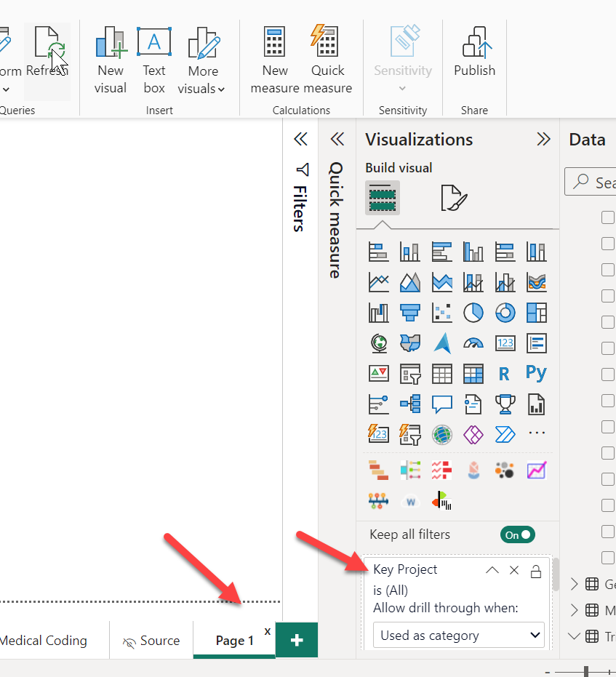This screenshot has width=616, height=677.
Task: Expand the Quick measure pane
Action: click(337, 139)
